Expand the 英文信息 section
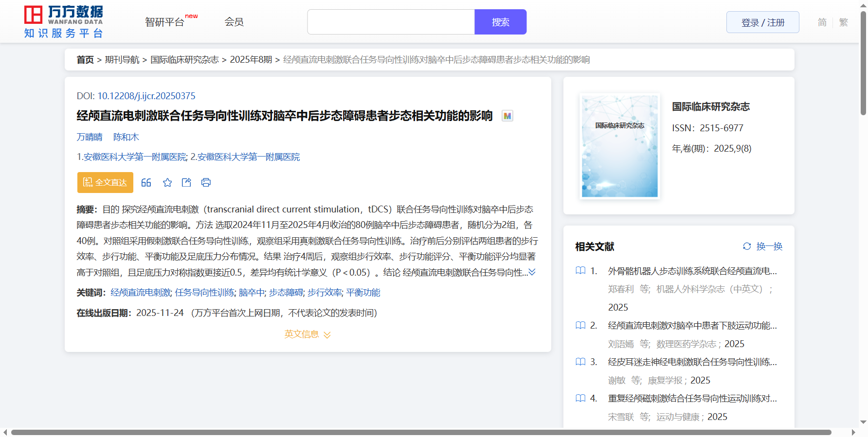 [x=307, y=334]
